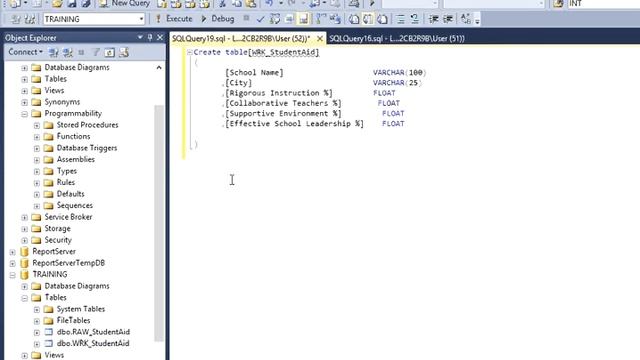The height and width of the screenshot is (360, 640).
Task: Expand the ReportServer database
Action: coord(13,252)
